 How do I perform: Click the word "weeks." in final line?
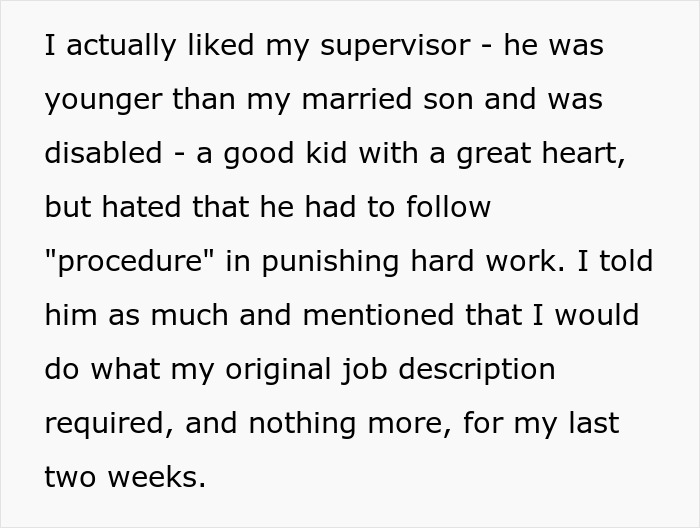[157, 476]
